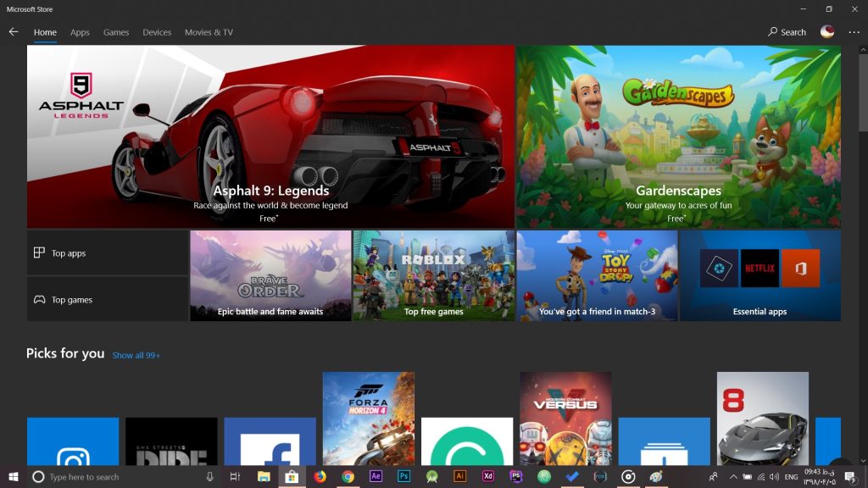Screen dimensions: 868x488
Task: Switch to the Games tab
Action: pos(116,32)
